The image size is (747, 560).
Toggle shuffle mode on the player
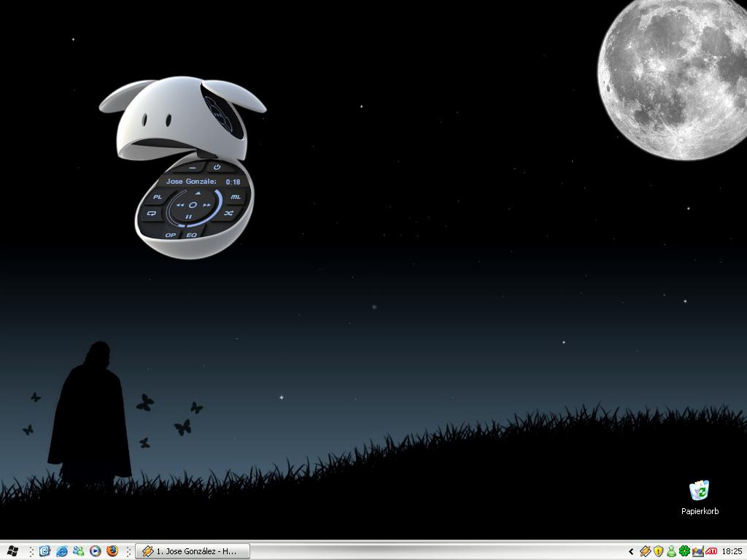coord(228,213)
